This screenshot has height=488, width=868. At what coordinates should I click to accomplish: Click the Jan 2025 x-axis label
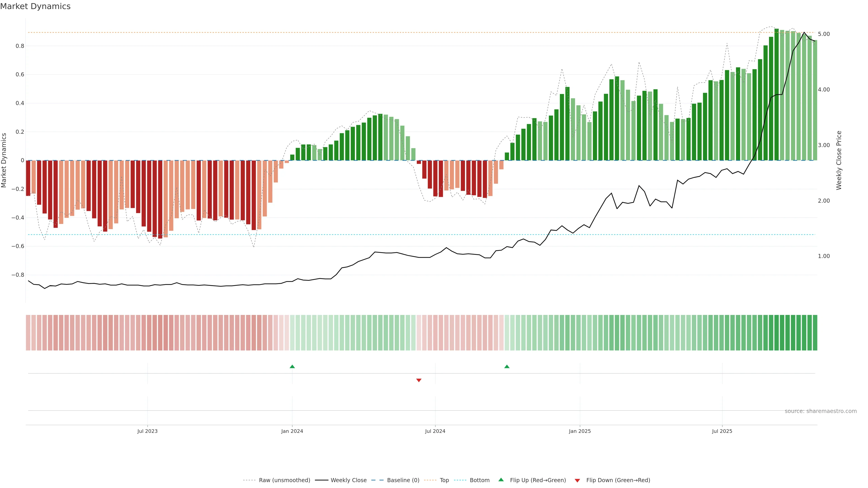click(x=580, y=431)
